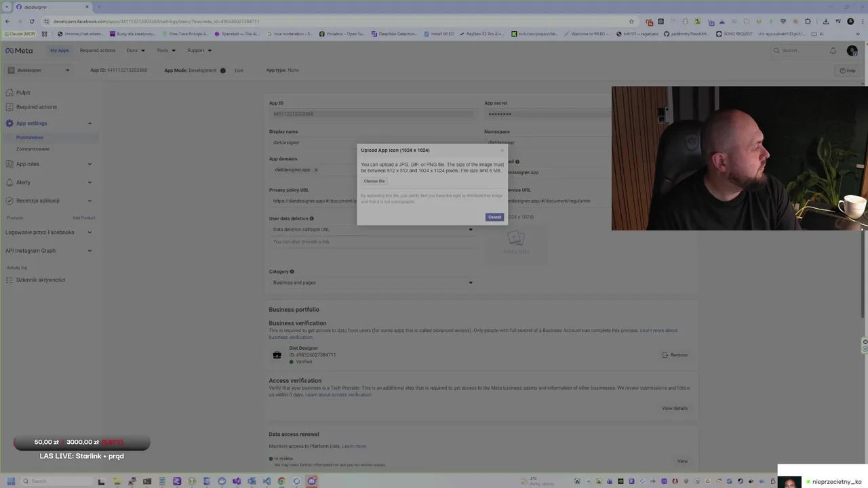Screen dimensions: 868x488
Task: Open Learn more link under Data access renewal
Action: [354, 446]
